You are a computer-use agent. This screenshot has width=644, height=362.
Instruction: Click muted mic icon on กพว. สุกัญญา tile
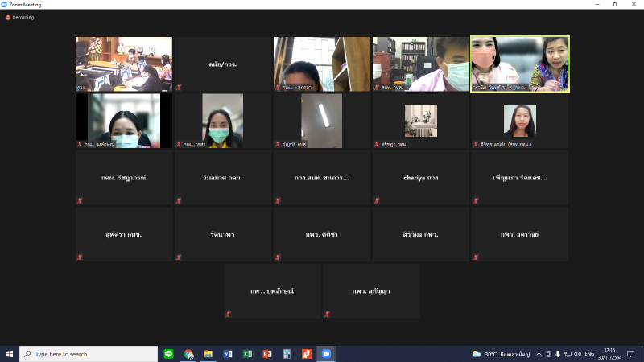[328, 314]
